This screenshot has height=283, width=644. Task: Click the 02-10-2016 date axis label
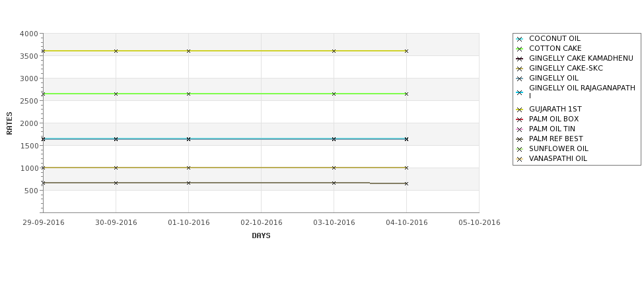point(261,222)
